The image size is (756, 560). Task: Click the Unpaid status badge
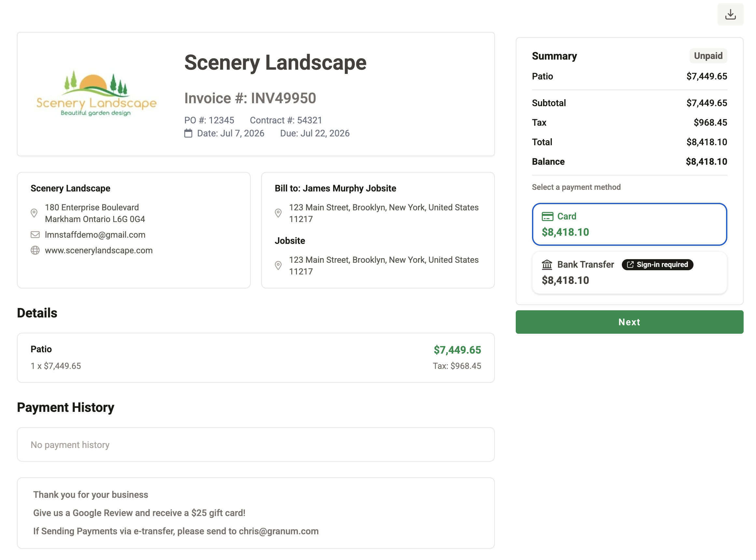pos(708,56)
